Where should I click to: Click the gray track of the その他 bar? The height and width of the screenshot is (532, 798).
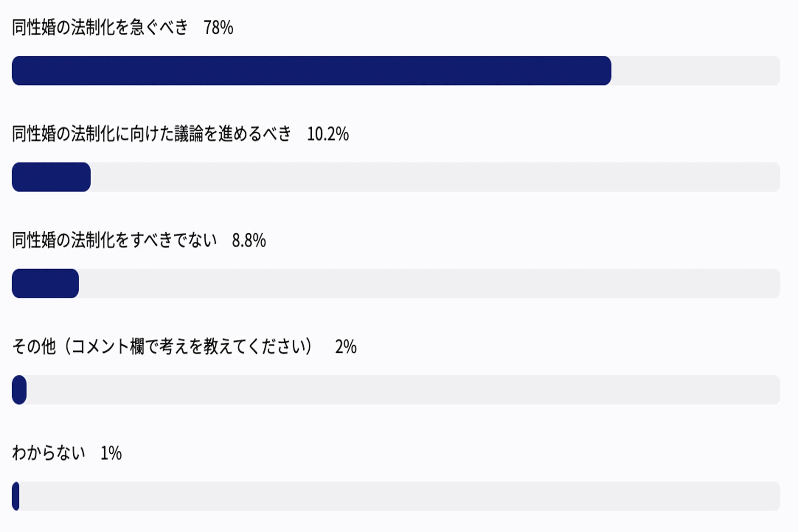coord(403,390)
